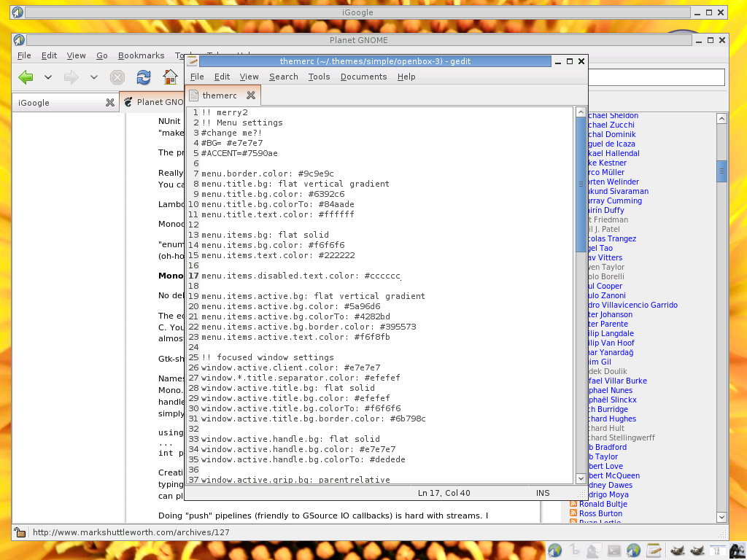747x560 pixels.
Task: Open browser Edit menu in Planet GNOME window
Action: tap(49, 55)
